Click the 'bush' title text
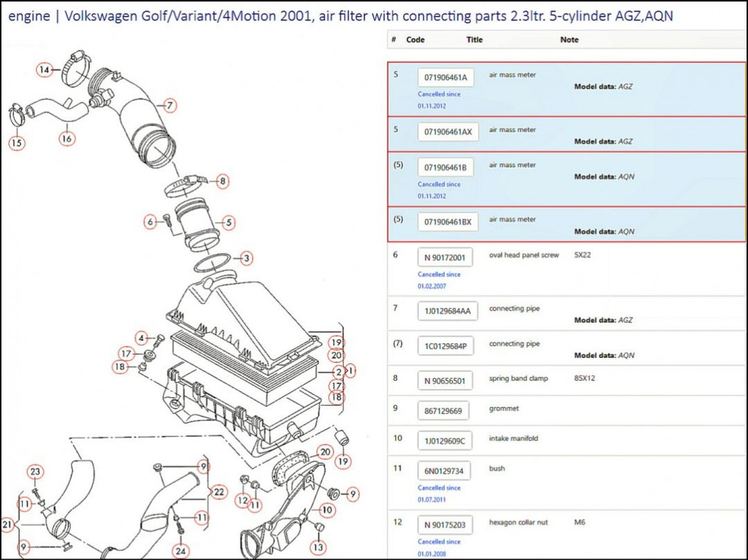Image resolution: width=748 pixels, height=560 pixels. pos(497,468)
